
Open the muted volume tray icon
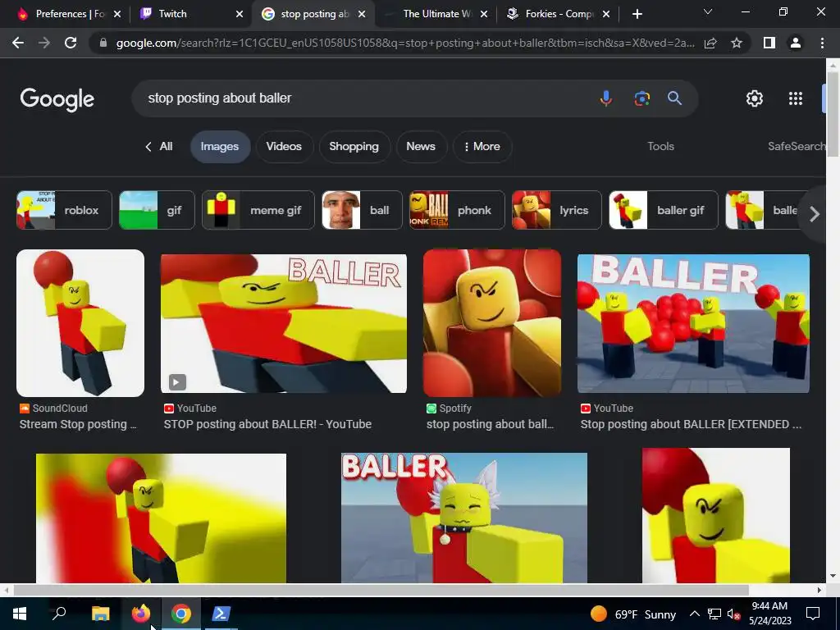pyautogui.click(x=733, y=614)
